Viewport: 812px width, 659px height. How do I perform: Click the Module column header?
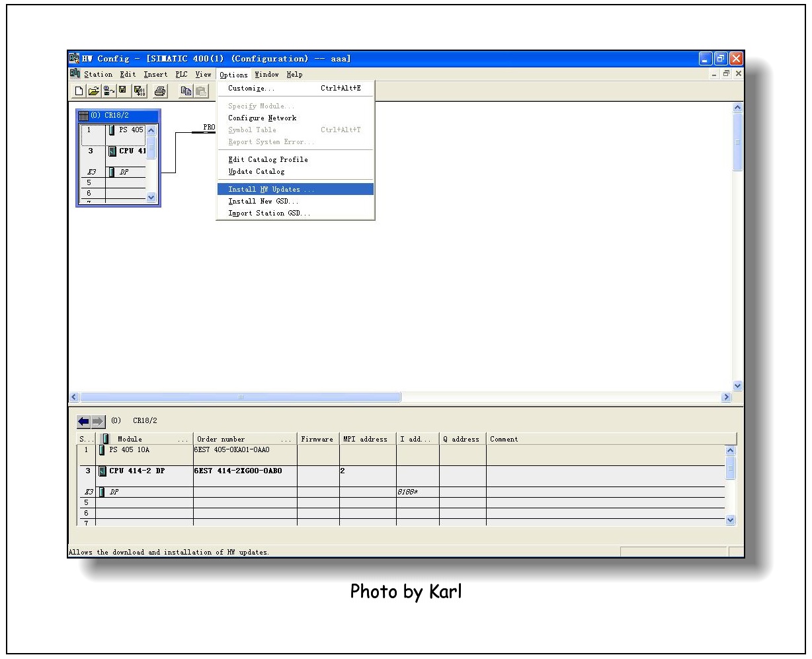tap(145, 439)
